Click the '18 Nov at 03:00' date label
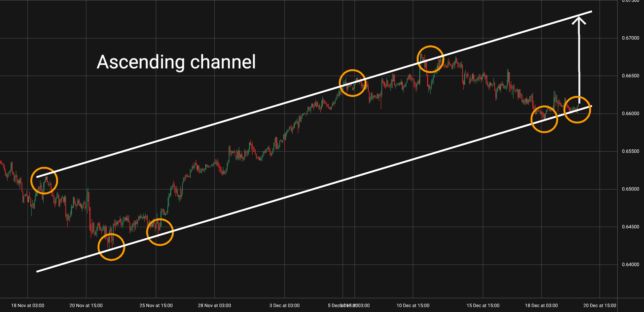This screenshot has height=312, width=644. coord(27,305)
